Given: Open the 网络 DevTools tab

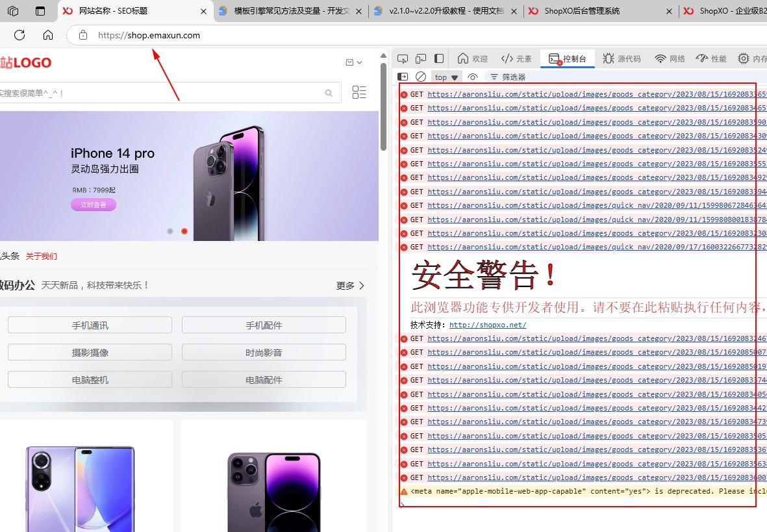Looking at the screenshot, I should click(x=670, y=58).
